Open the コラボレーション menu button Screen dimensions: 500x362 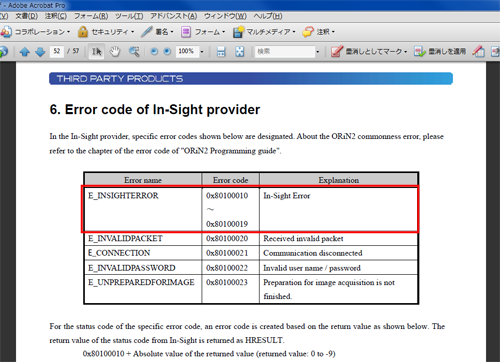point(35,32)
